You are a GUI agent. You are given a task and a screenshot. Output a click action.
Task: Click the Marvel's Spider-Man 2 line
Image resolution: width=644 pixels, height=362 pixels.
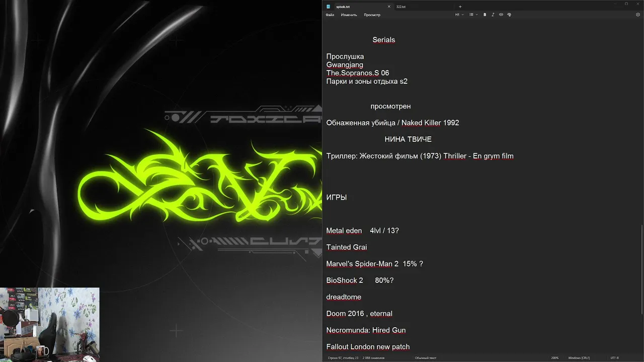point(374,264)
